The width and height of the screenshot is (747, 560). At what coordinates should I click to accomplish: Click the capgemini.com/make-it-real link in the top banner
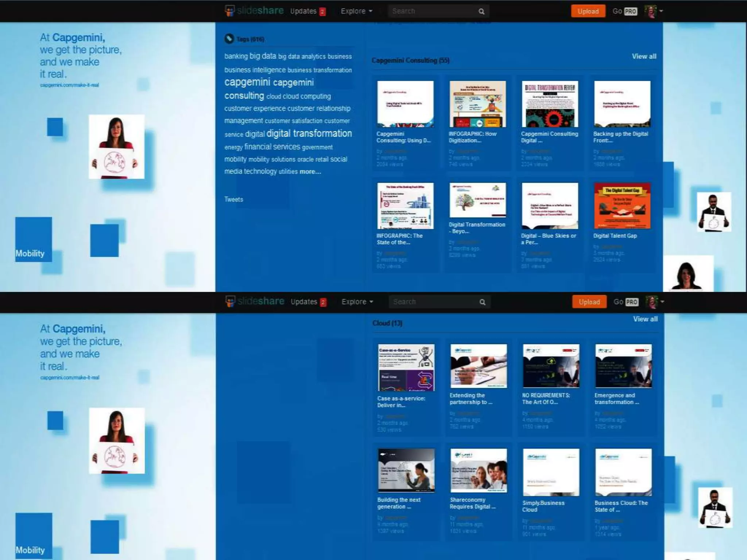click(x=69, y=85)
